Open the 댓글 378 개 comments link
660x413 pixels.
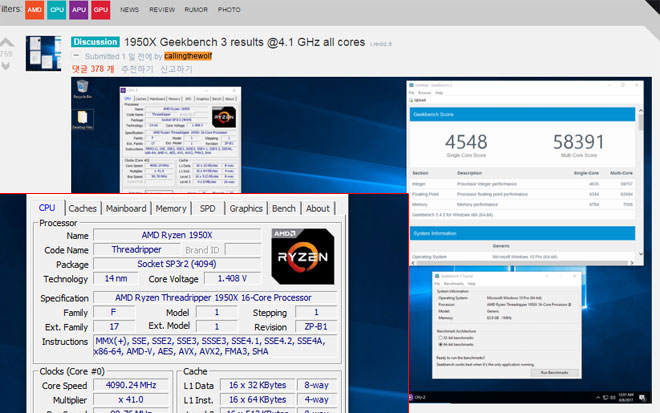(x=93, y=69)
